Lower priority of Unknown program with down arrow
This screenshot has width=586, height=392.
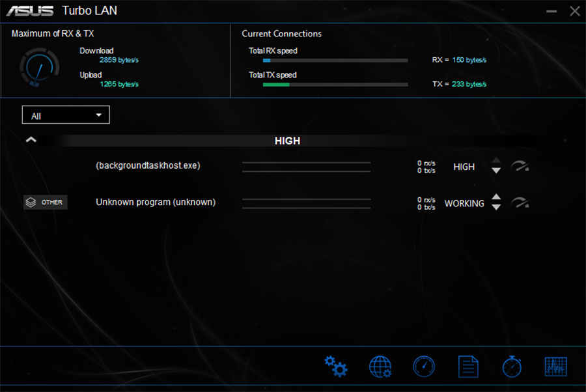pyautogui.click(x=496, y=207)
